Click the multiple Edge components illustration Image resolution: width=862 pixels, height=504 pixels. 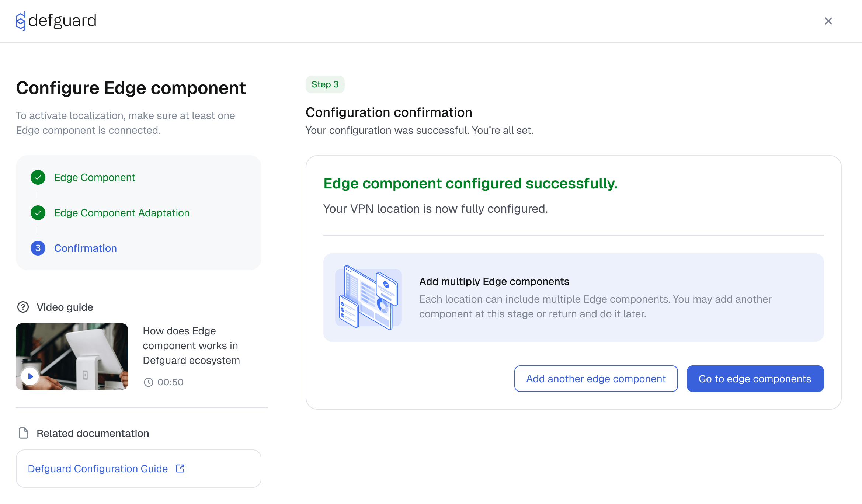point(368,297)
